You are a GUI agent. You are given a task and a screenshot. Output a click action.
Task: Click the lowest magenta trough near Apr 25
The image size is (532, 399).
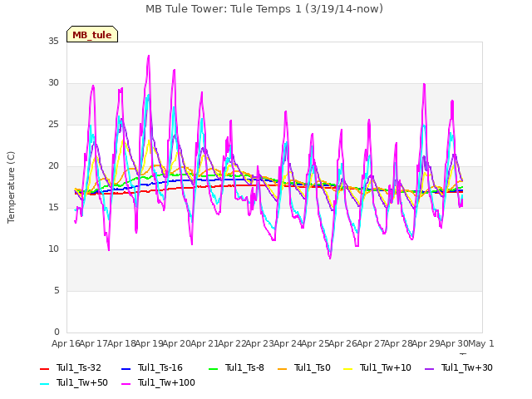(330, 259)
